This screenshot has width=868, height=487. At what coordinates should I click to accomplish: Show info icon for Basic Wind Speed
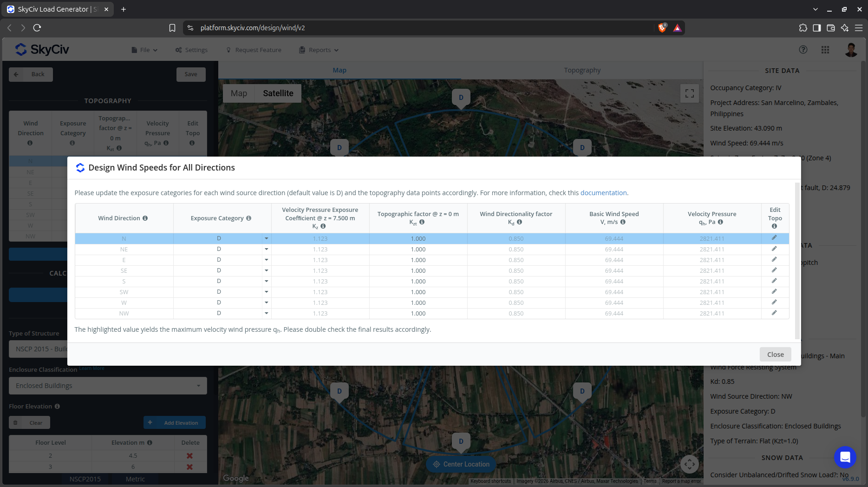tap(623, 222)
